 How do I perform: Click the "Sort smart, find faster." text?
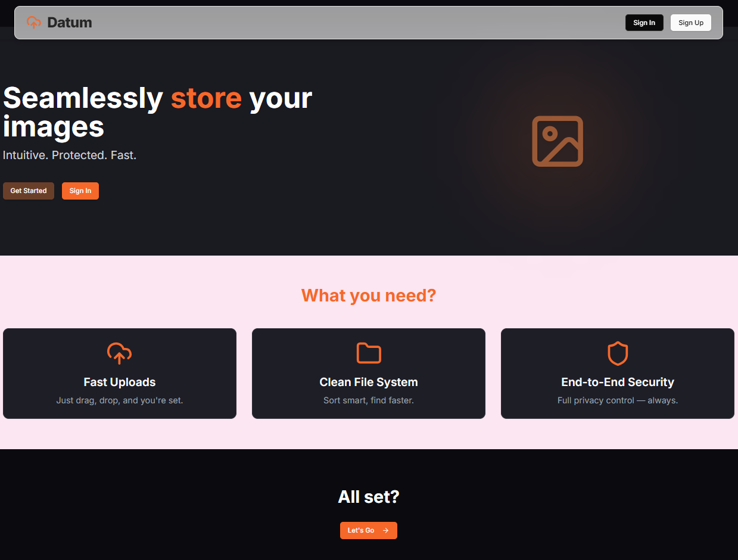tap(368, 400)
